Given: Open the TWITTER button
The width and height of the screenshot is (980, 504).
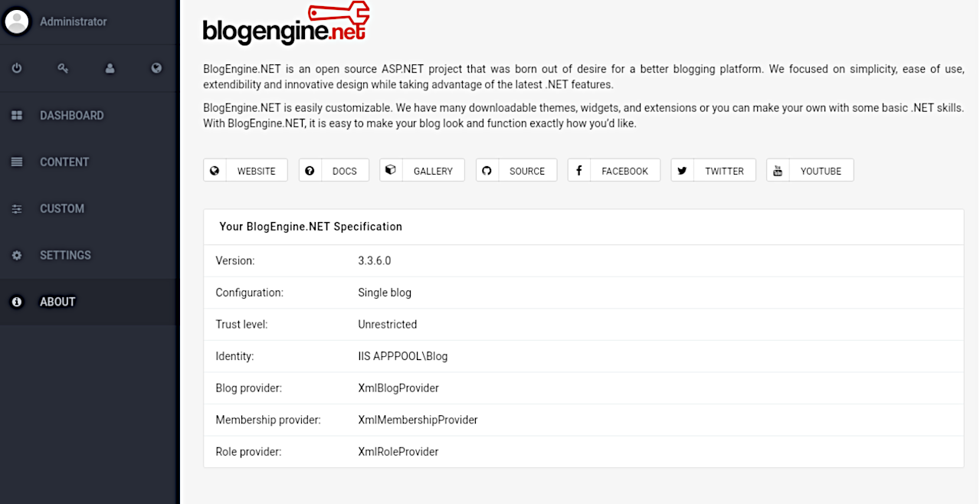Looking at the screenshot, I should (713, 170).
